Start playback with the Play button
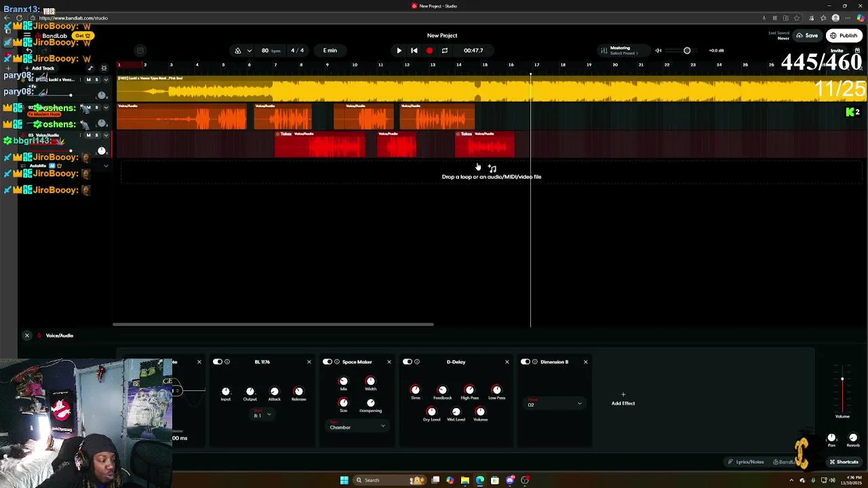The height and width of the screenshot is (488, 868). pos(399,50)
